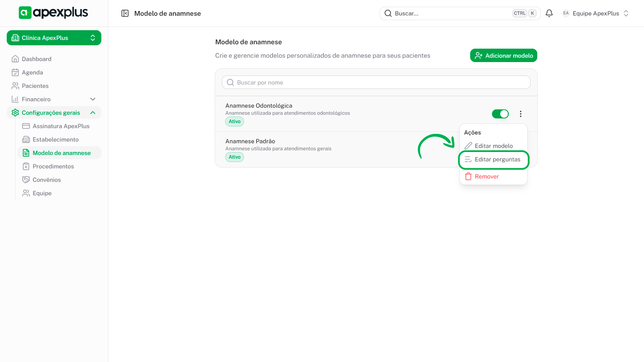
Task: Toggle Anamnese Odontológica active switch
Action: (x=500, y=114)
